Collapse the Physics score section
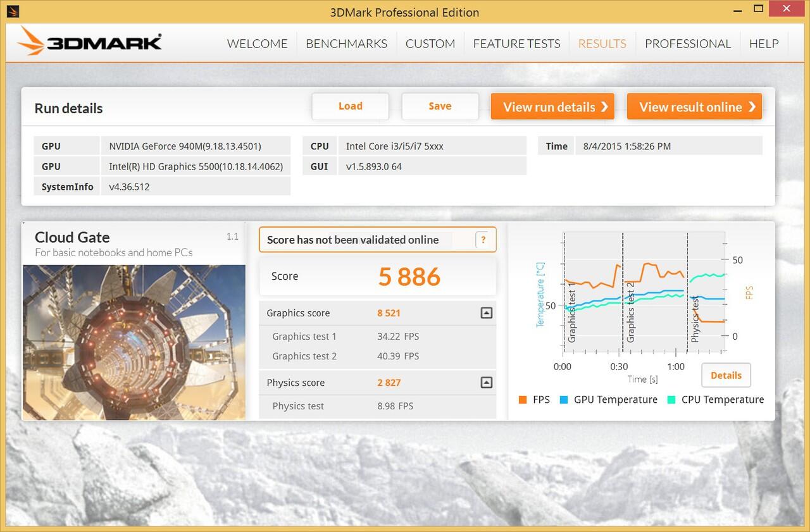Screen dimensions: 810x532 (486, 382)
